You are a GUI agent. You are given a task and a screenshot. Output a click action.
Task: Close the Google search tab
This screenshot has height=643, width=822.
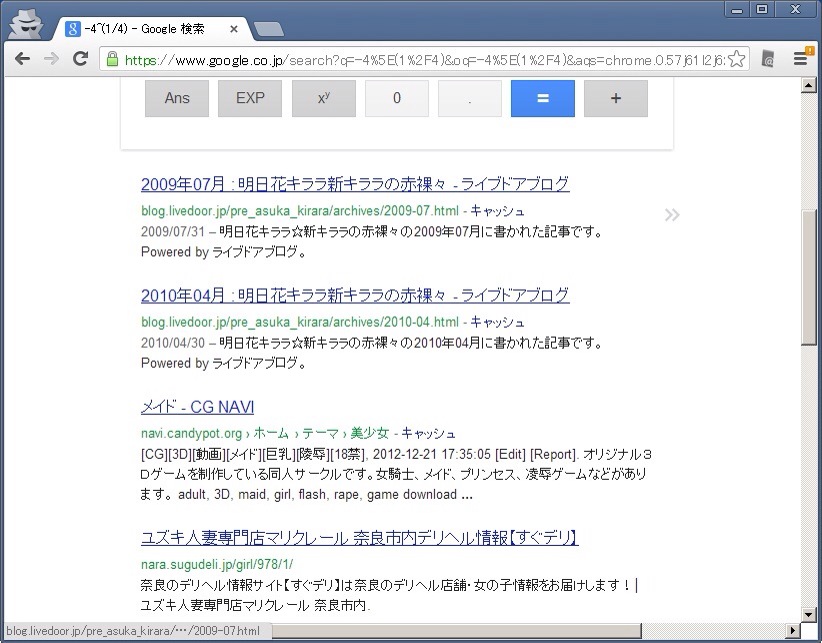234,29
